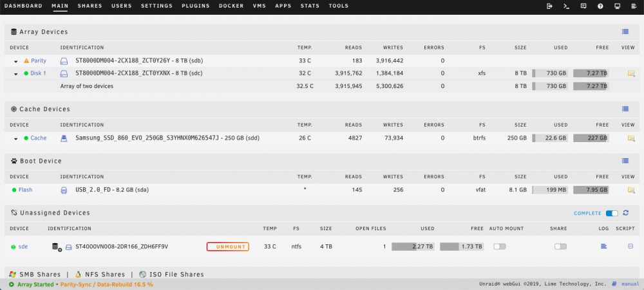Switch to the Docker tab
644x290 pixels.
(231, 6)
